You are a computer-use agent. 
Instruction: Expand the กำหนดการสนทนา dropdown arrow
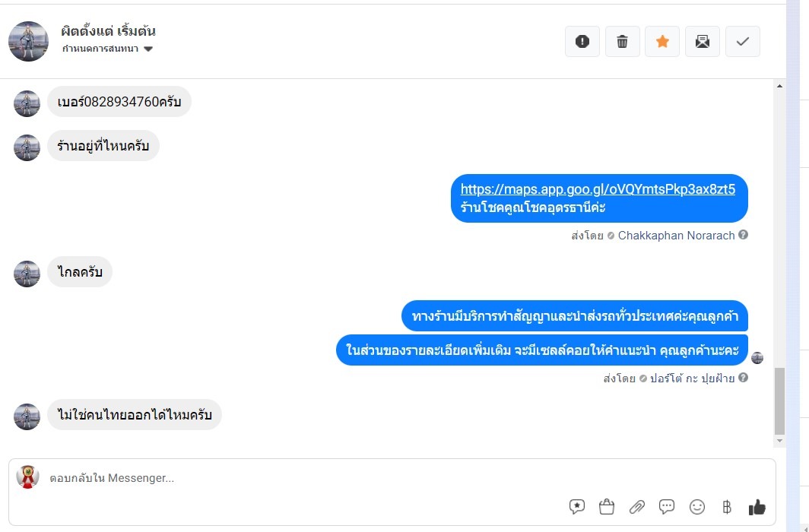[x=148, y=49]
